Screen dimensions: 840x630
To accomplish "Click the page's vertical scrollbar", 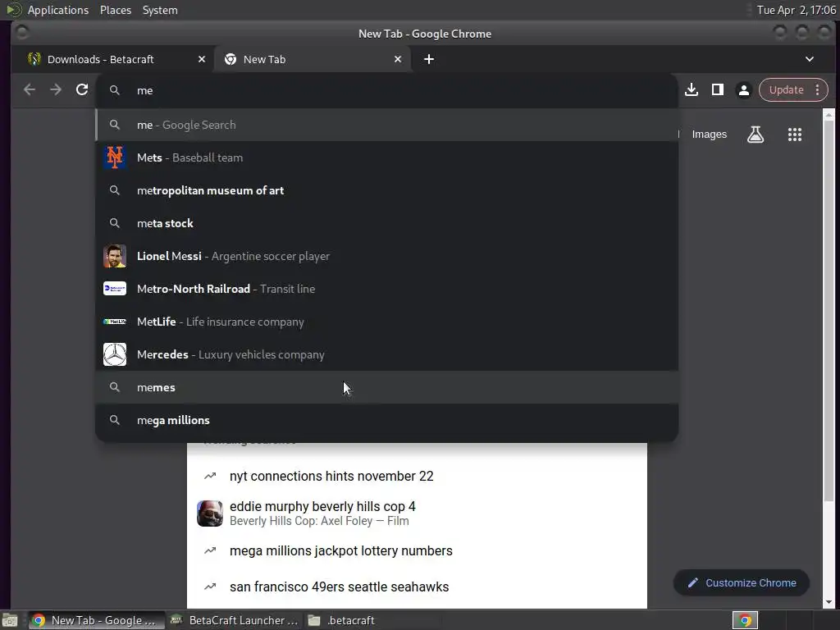I will pyautogui.click(x=829, y=311).
